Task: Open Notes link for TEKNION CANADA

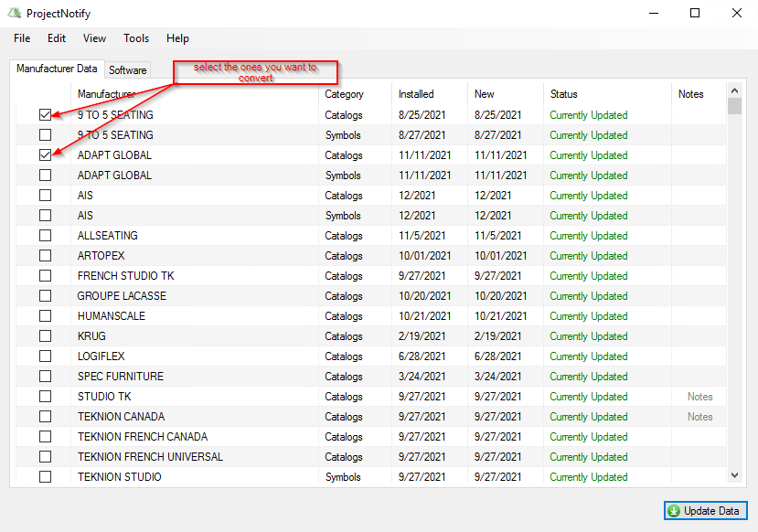Action: tap(699, 417)
